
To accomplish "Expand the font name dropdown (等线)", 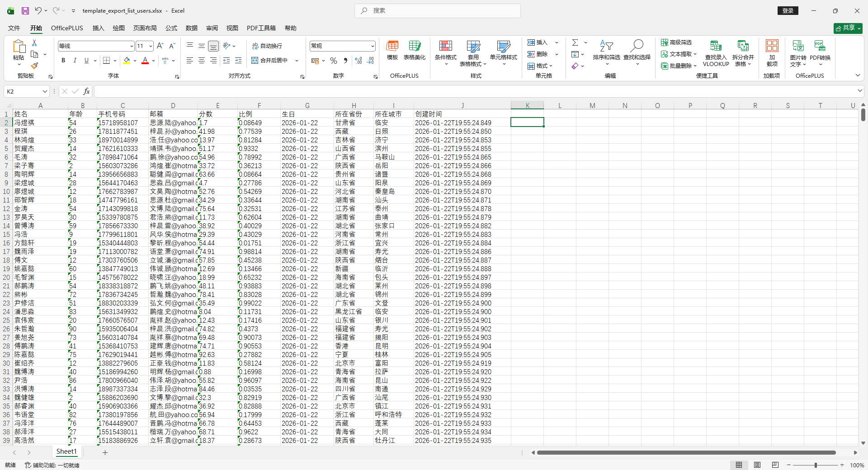I will pyautogui.click(x=132, y=46).
